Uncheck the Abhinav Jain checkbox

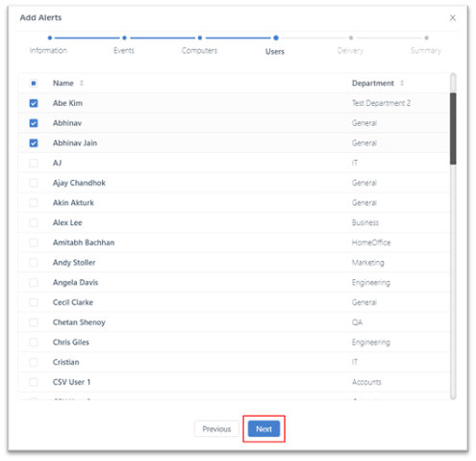click(34, 143)
